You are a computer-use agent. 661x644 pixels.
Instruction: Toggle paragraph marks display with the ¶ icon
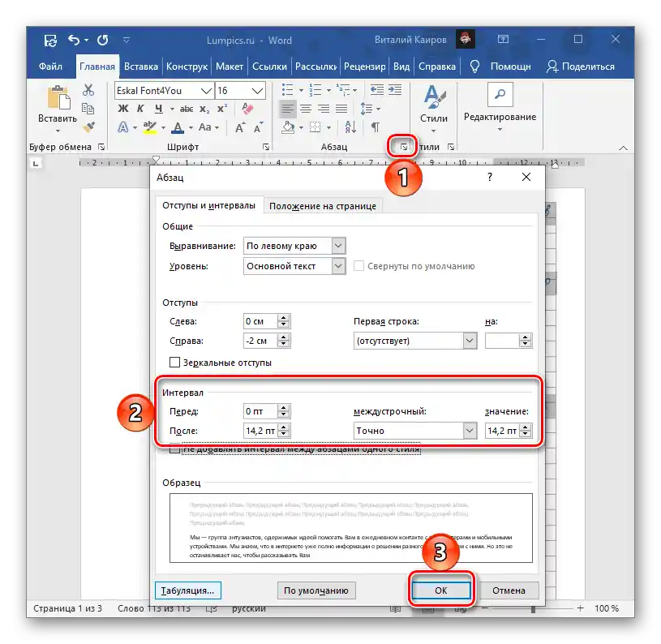(375, 127)
